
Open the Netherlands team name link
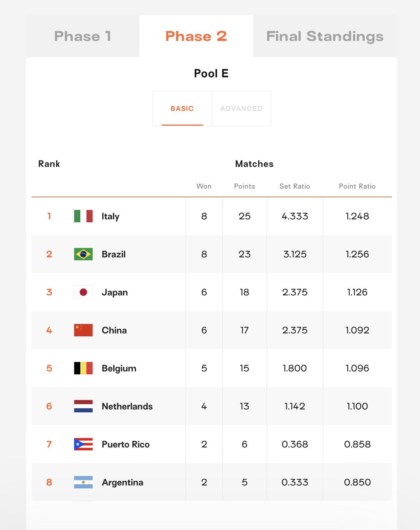click(x=127, y=406)
